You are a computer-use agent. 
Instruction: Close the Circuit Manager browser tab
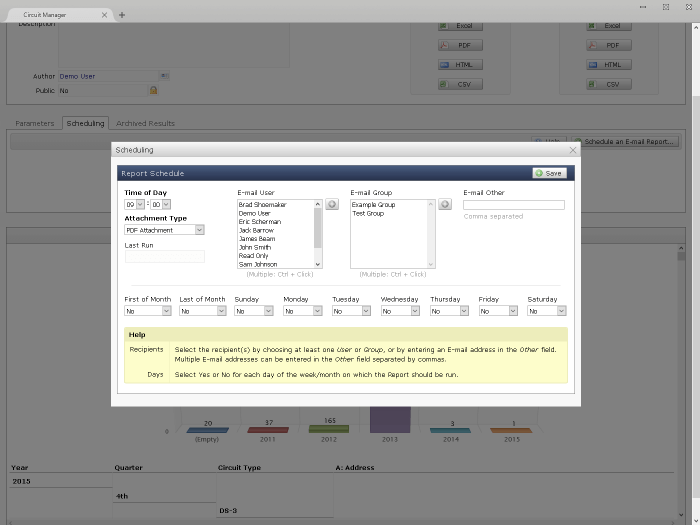click(x=105, y=15)
